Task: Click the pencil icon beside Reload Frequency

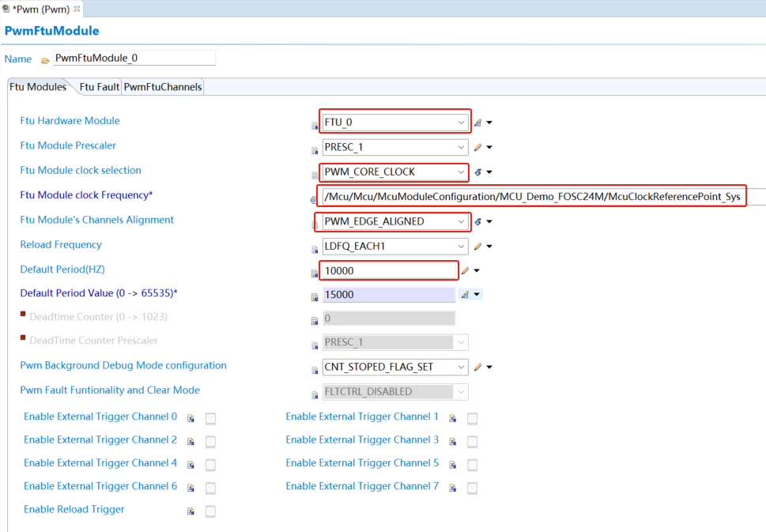Action: pos(477,247)
